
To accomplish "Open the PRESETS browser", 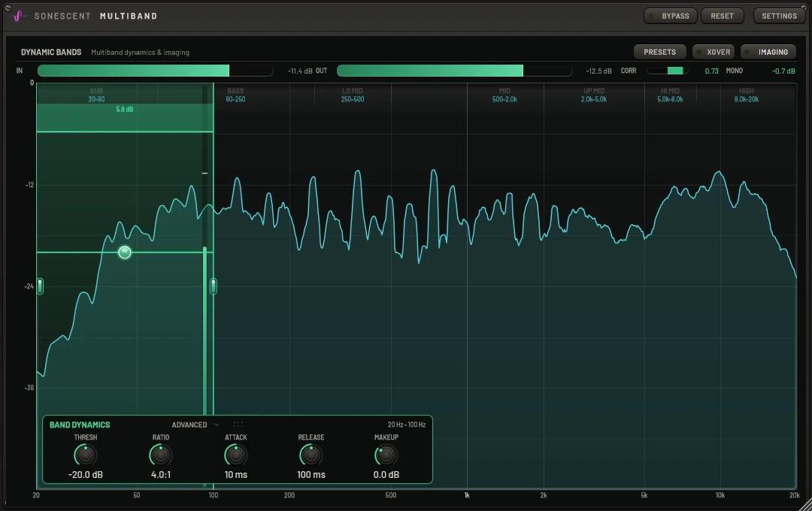I will click(660, 52).
